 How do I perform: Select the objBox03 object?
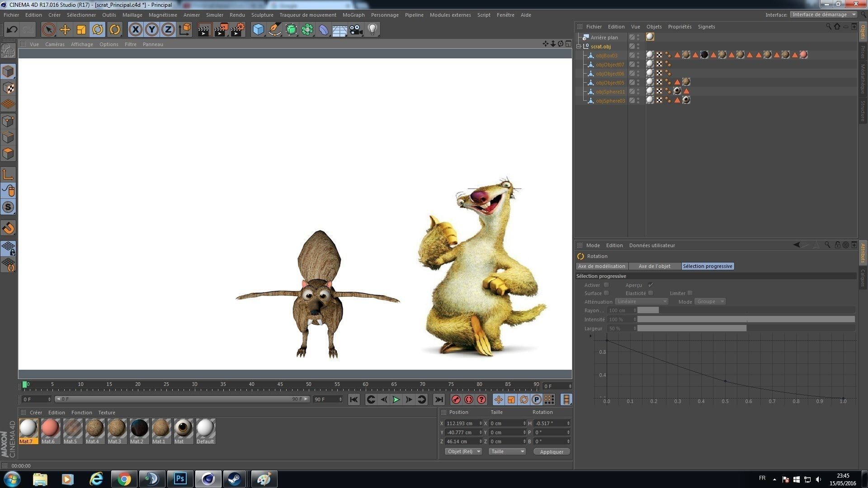(607, 56)
